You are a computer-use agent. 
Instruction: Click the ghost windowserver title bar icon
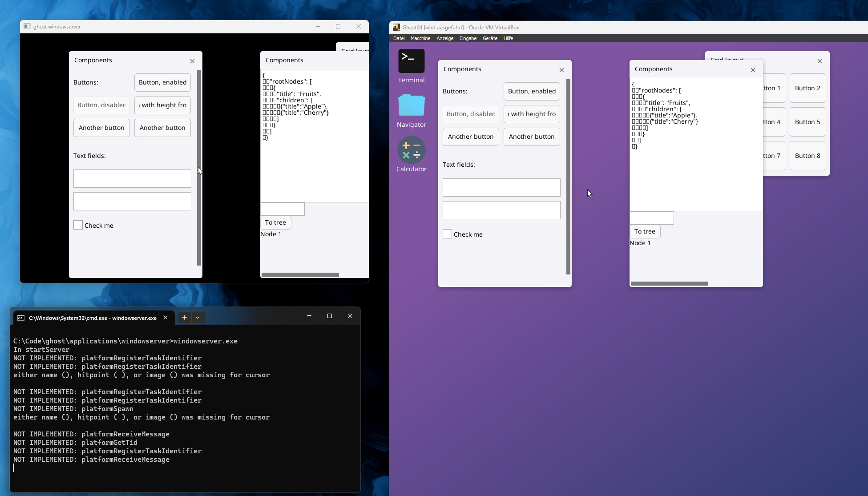point(27,26)
